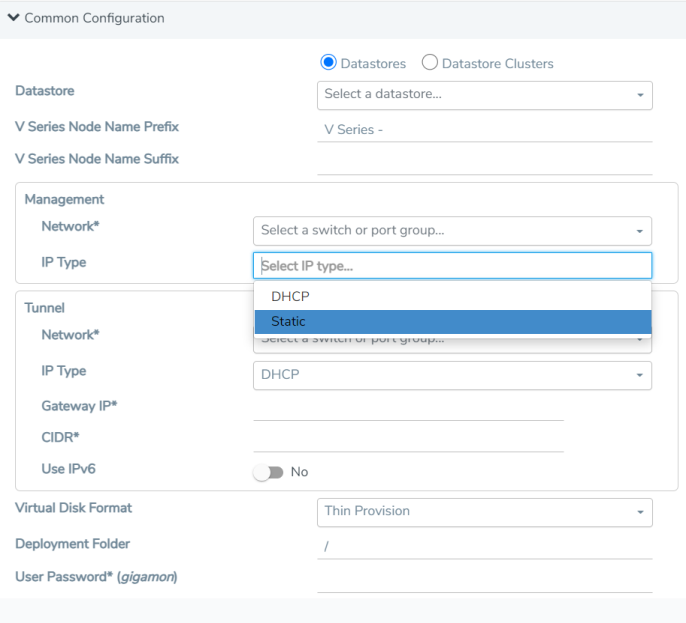Click the User Password input field
Viewport: 686px width, 623px height.
[484, 579]
